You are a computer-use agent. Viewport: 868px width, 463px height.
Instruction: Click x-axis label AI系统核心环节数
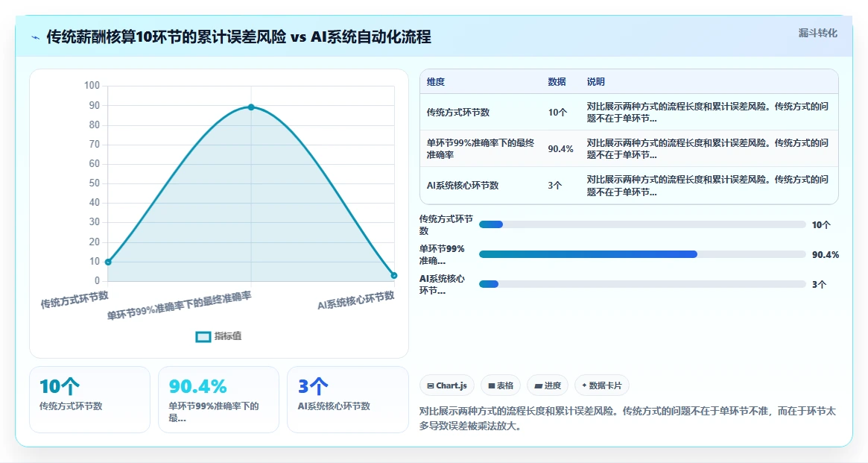(x=356, y=300)
